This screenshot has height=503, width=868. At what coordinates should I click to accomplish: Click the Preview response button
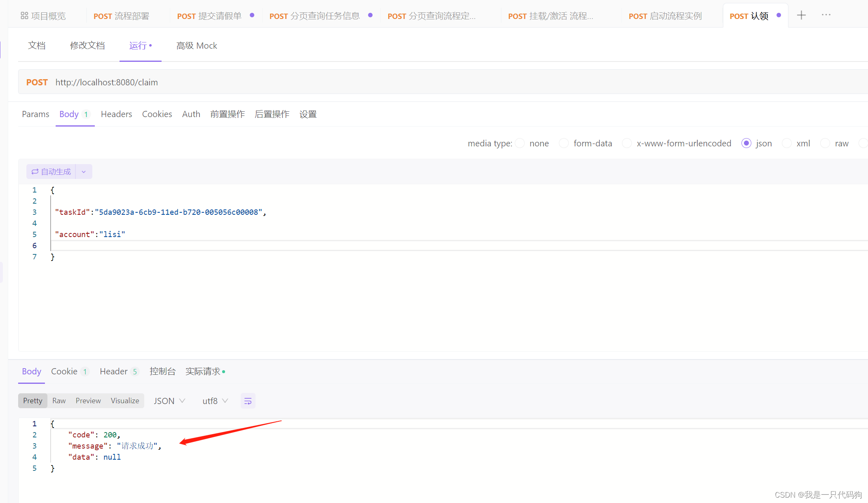click(x=88, y=400)
